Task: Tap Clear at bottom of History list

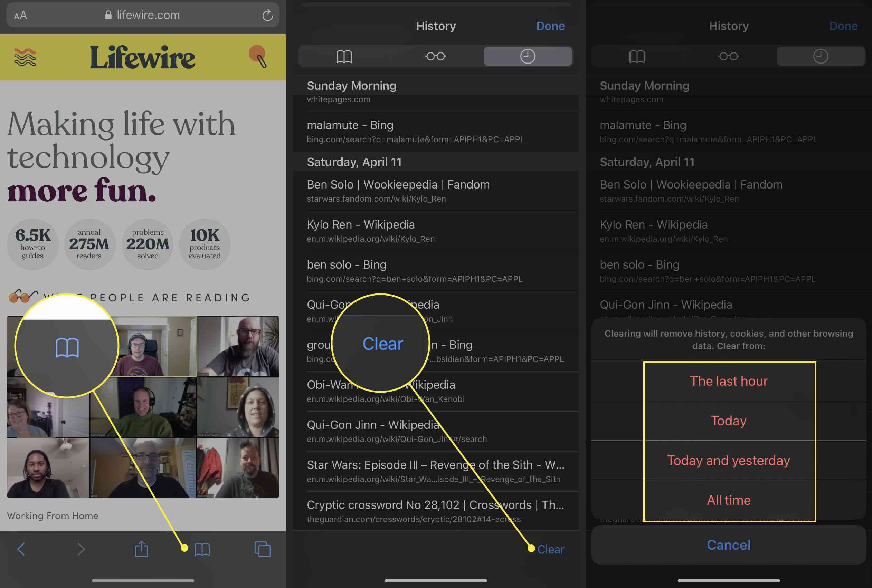Action: click(x=550, y=549)
